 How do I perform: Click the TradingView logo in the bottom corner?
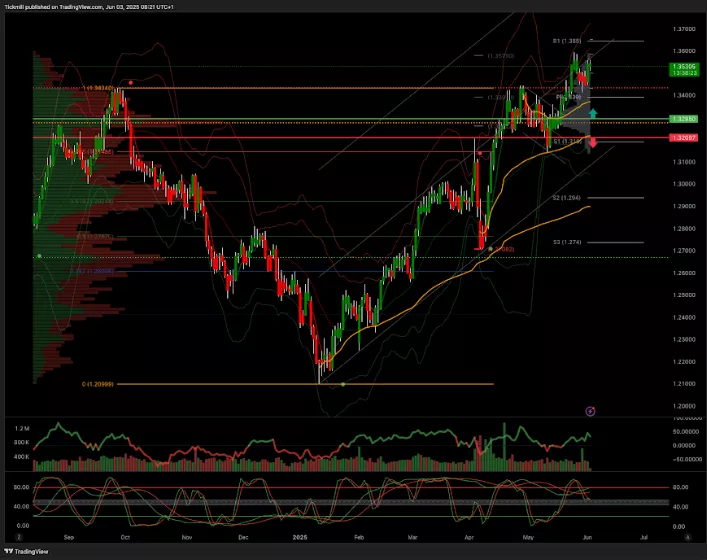(x=30, y=551)
